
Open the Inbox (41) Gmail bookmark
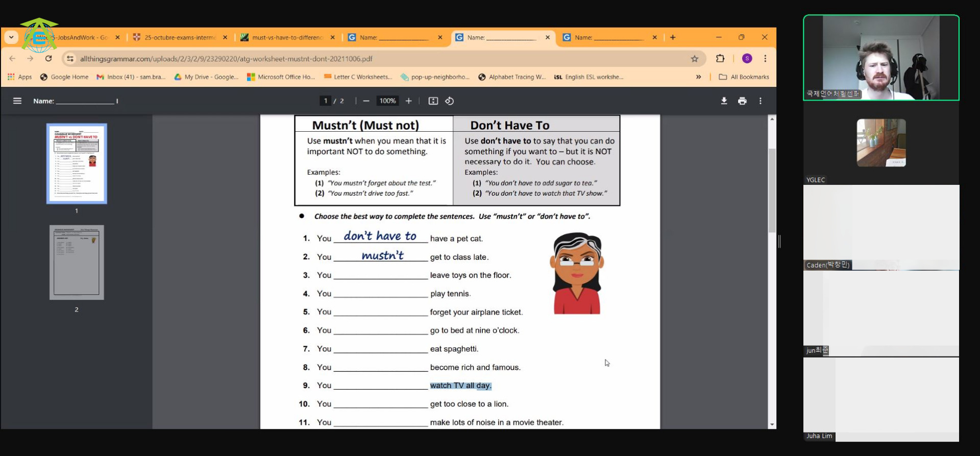131,77
